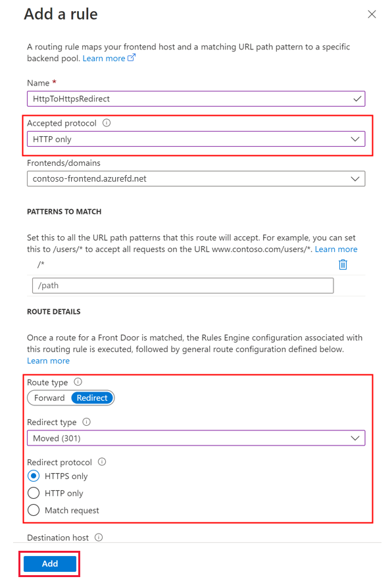This screenshot has height=585, width=392.
Task: Click the Accepted protocol info icon
Action: point(107,123)
